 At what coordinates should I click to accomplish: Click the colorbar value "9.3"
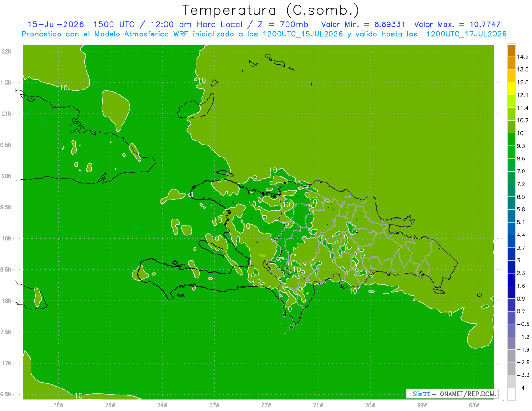tap(521, 146)
